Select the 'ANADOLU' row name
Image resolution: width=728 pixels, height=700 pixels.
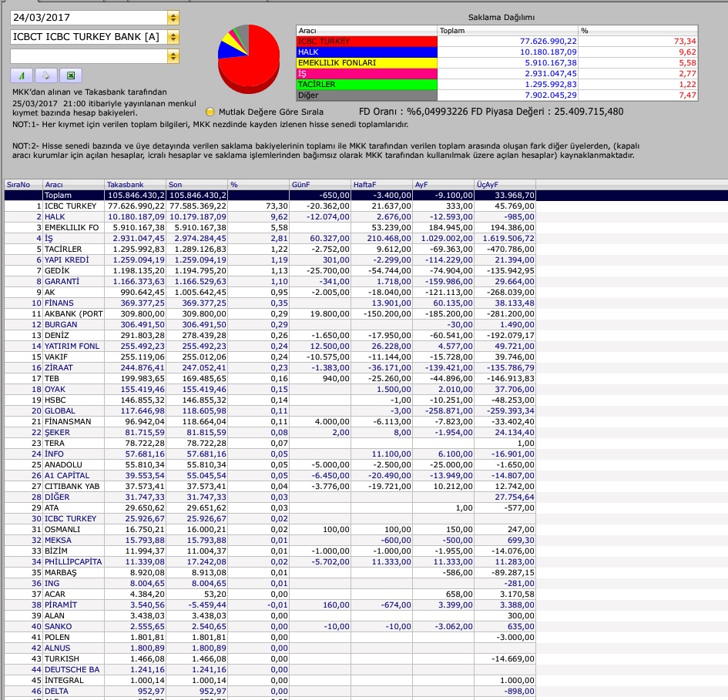[x=63, y=464]
